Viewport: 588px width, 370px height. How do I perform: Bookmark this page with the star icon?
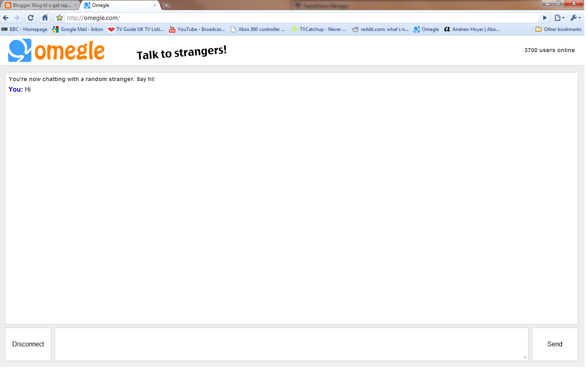pyautogui.click(x=59, y=18)
